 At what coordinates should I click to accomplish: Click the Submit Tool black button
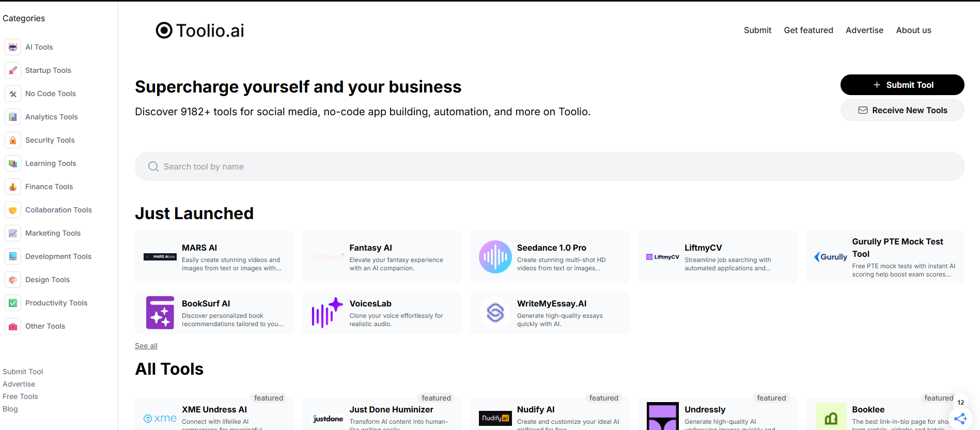pos(902,85)
